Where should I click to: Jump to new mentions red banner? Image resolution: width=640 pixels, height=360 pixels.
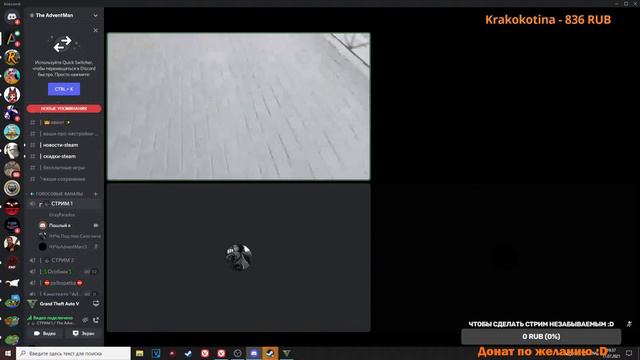click(64, 109)
